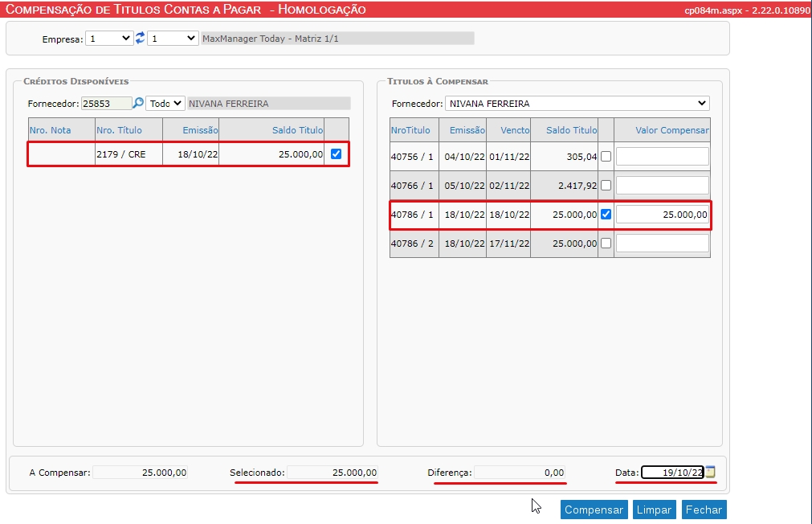Click the Selecionado value field

pos(333,473)
